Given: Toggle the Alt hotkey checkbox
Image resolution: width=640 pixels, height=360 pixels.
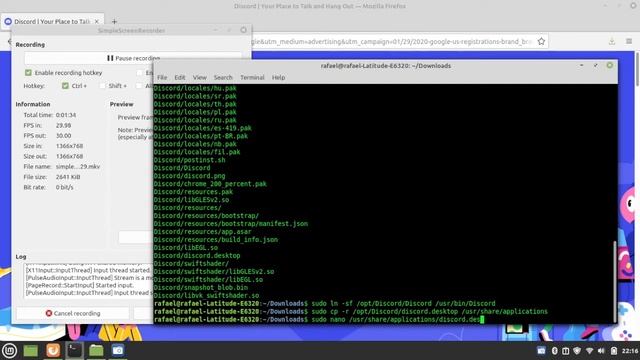Looking at the screenshot, I should 139,86.
